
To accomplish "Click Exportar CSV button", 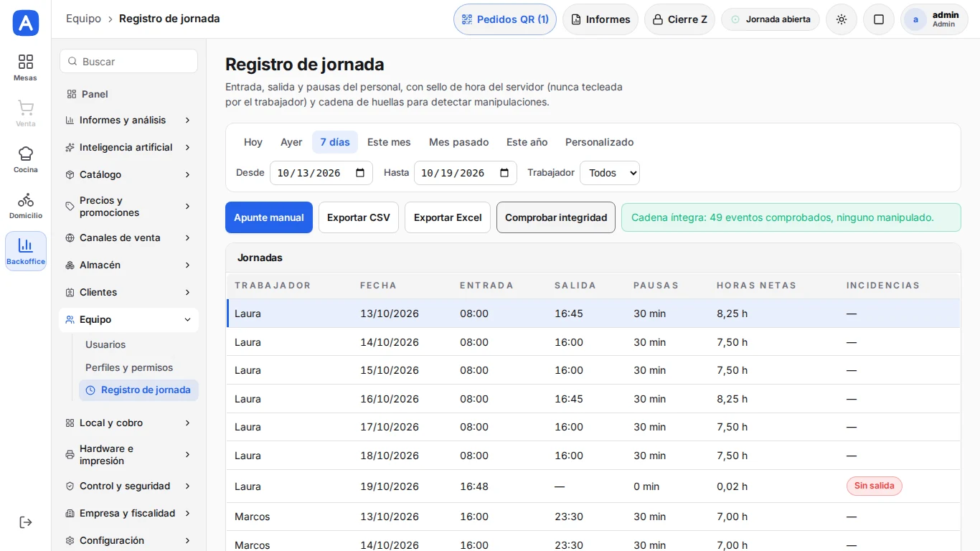I will 359,217.
